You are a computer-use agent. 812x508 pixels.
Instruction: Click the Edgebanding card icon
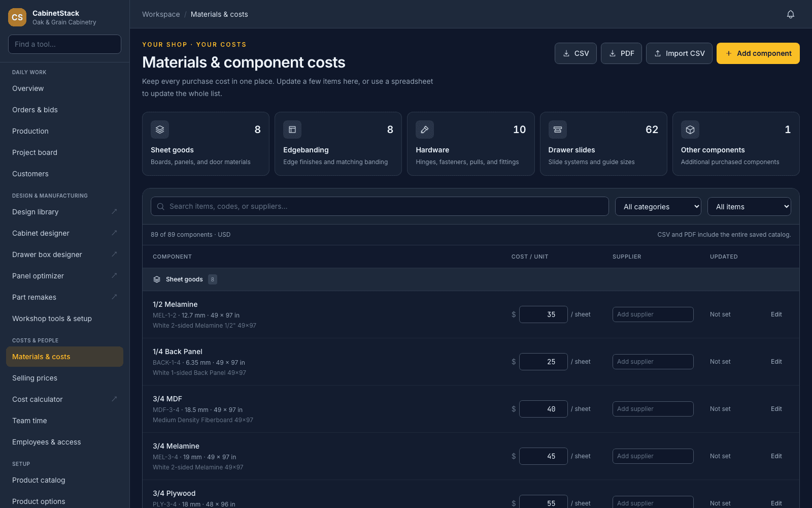click(x=292, y=130)
